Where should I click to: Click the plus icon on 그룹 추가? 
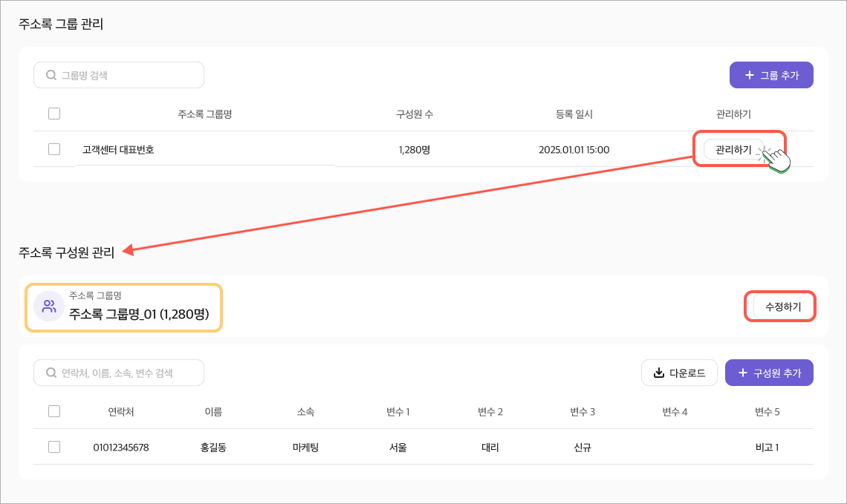coord(749,75)
